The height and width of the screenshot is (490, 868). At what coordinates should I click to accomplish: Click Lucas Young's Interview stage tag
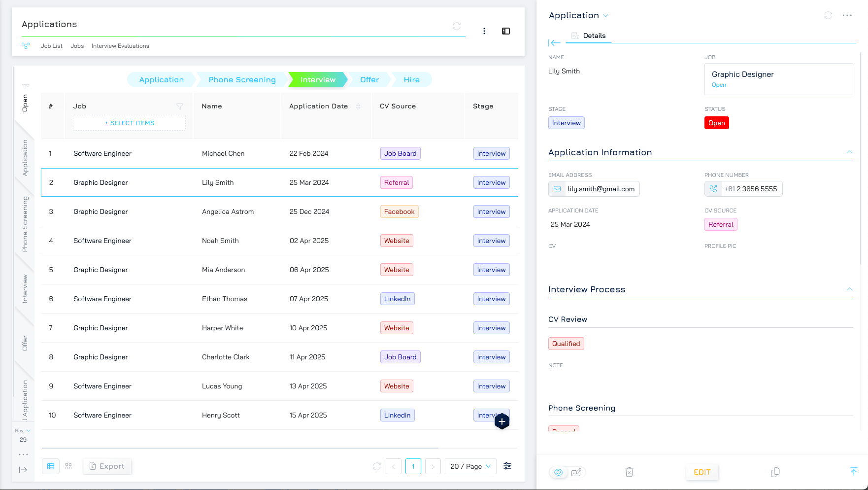tap(491, 386)
